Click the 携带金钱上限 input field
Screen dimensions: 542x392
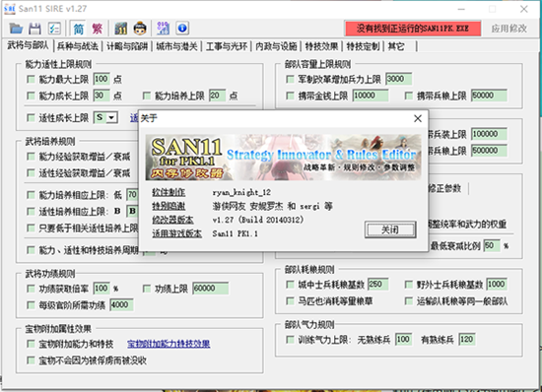coord(371,96)
